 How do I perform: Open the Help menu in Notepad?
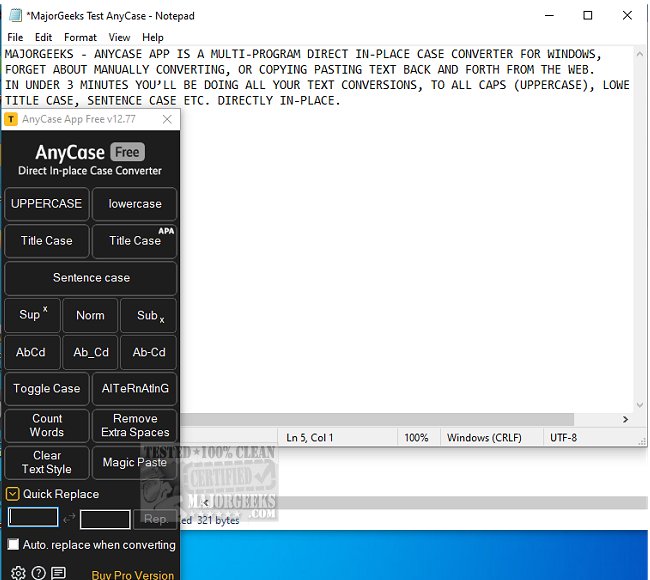[153, 37]
